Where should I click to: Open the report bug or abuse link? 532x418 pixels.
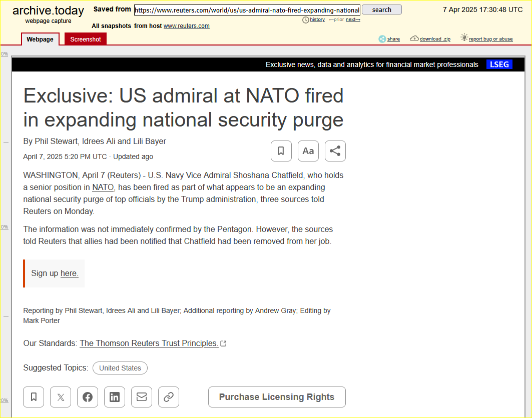[x=490, y=39]
